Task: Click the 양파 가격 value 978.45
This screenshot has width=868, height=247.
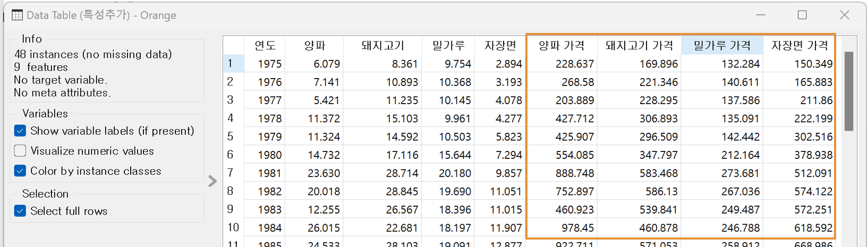Action: [561, 227]
